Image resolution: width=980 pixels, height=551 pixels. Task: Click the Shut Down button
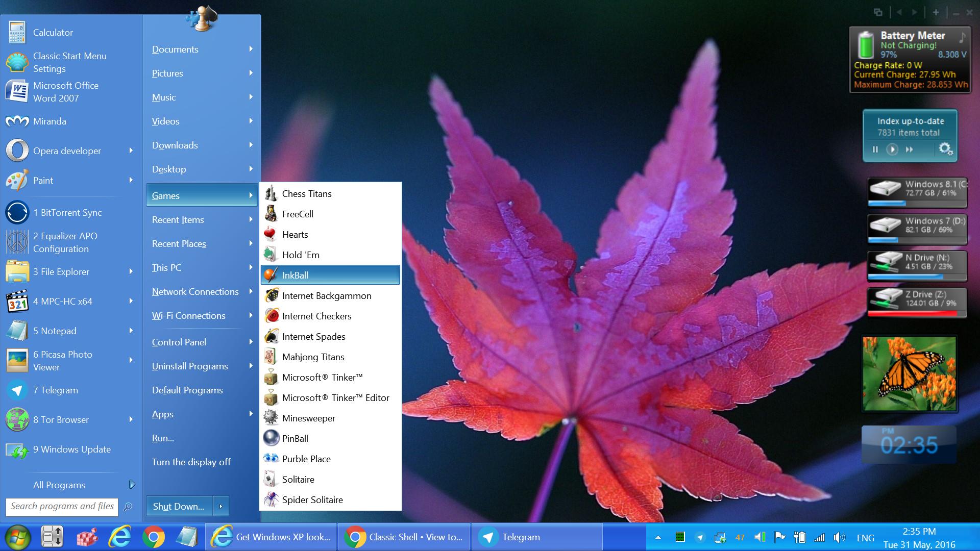pos(179,506)
